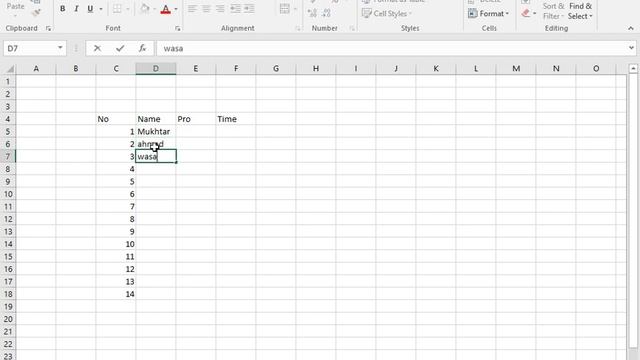The height and width of the screenshot is (360, 640).
Task: Click the Insert Function fx icon
Action: [x=142, y=48]
